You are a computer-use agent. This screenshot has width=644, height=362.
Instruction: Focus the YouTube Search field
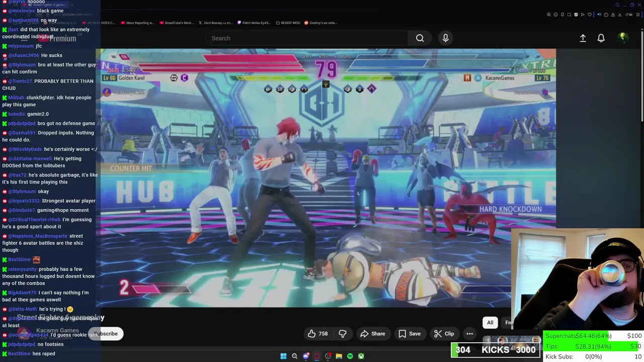click(307, 38)
